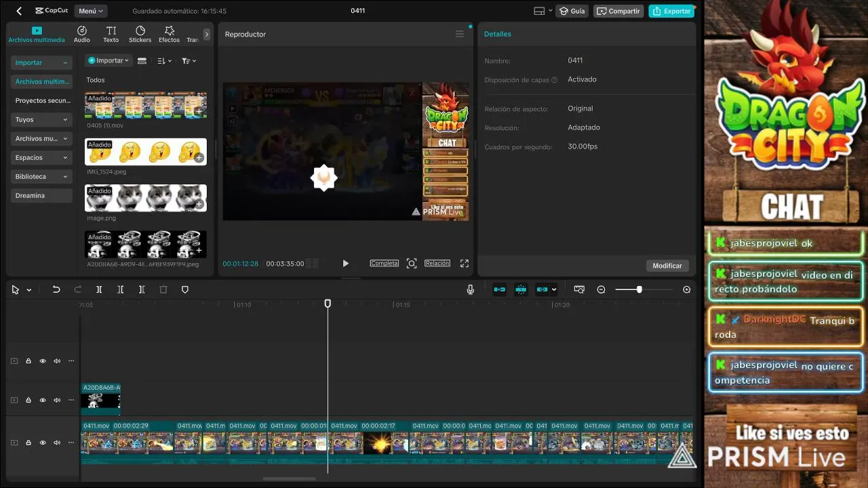
Task: Click the Exportar button
Action: pyautogui.click(x=671, y=11)
